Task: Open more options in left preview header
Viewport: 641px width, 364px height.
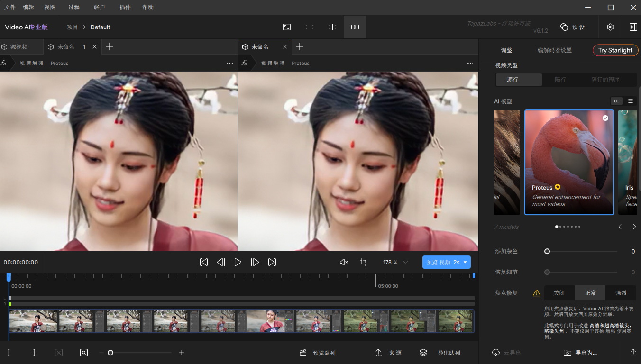Action: coord(230,63)
